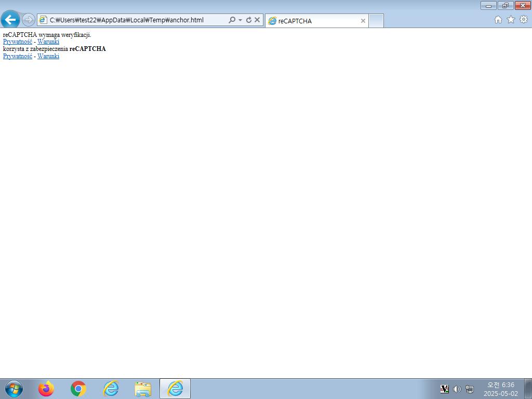Refresh the page with the reload icon

click(249, 20)
